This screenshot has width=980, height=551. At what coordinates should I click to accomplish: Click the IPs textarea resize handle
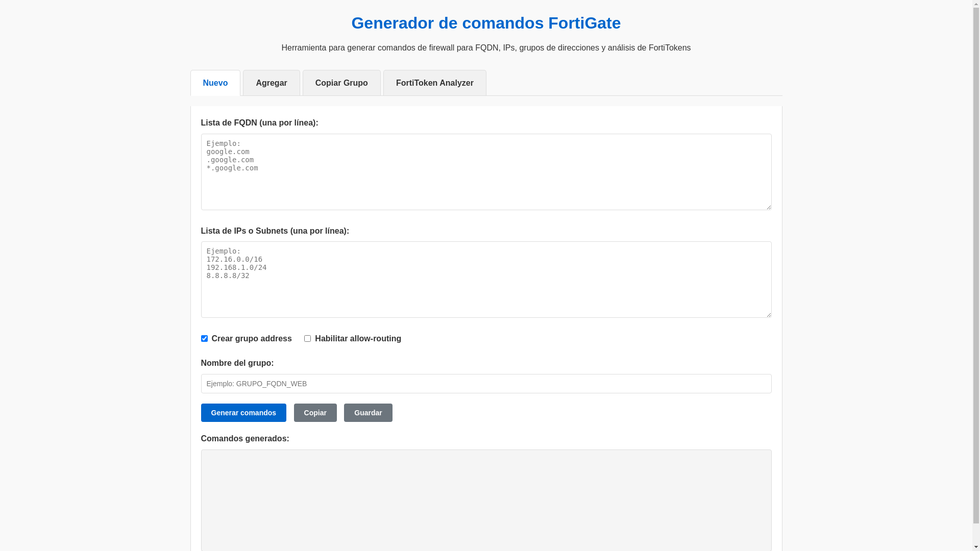[768, 314]
